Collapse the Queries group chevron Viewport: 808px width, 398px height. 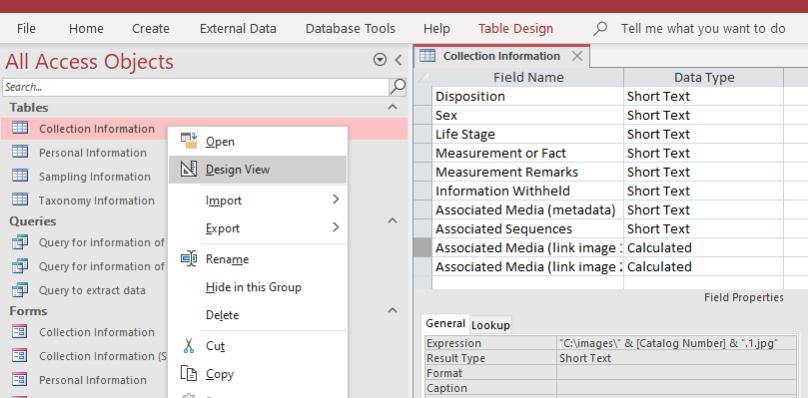click(x=393, y=221)
